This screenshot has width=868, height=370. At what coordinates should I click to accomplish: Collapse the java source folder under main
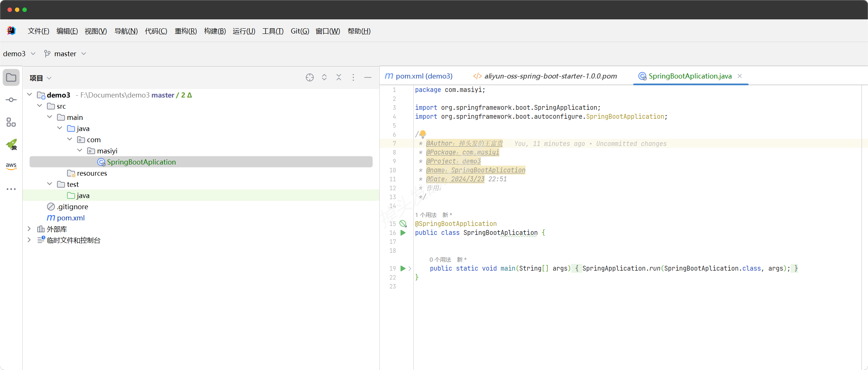(60, 128)
